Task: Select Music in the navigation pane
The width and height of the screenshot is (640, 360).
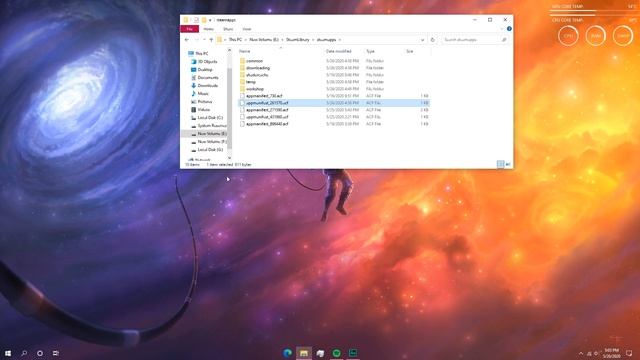Action: click(x=203, y=93)
